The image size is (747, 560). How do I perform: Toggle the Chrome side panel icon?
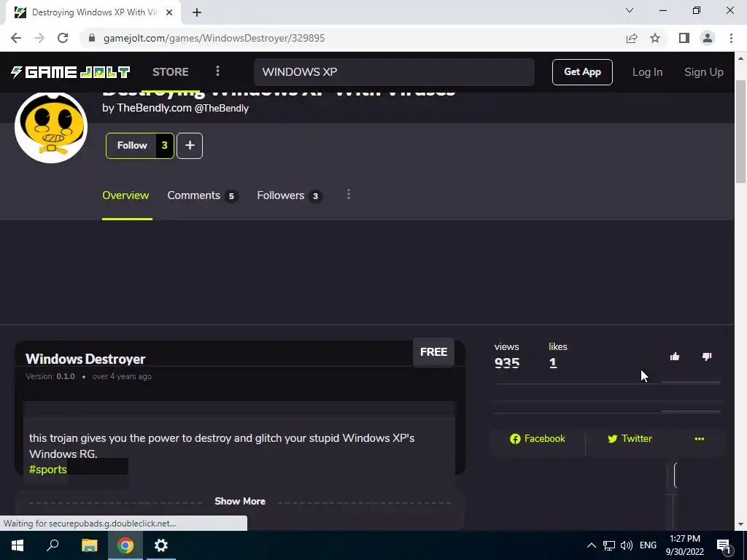[684, 38]
